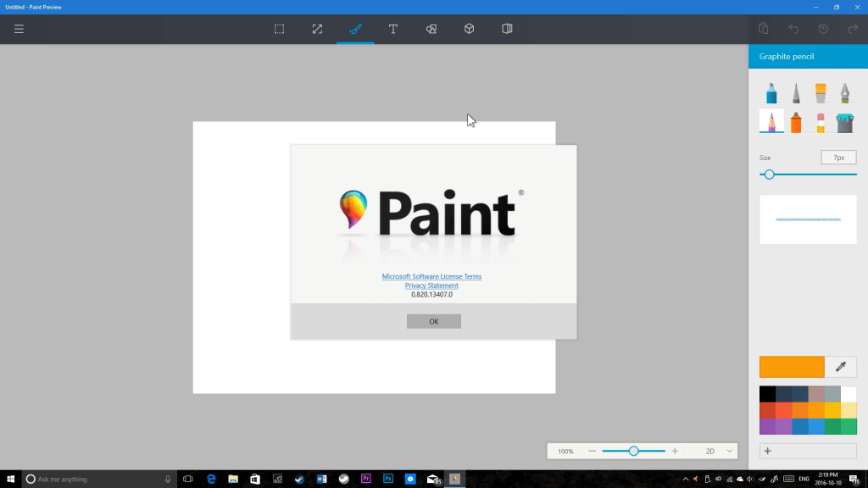The image size is (868, 488).
Task: Select the fountain pen nib tool
Action: click(x=845, y=92)
